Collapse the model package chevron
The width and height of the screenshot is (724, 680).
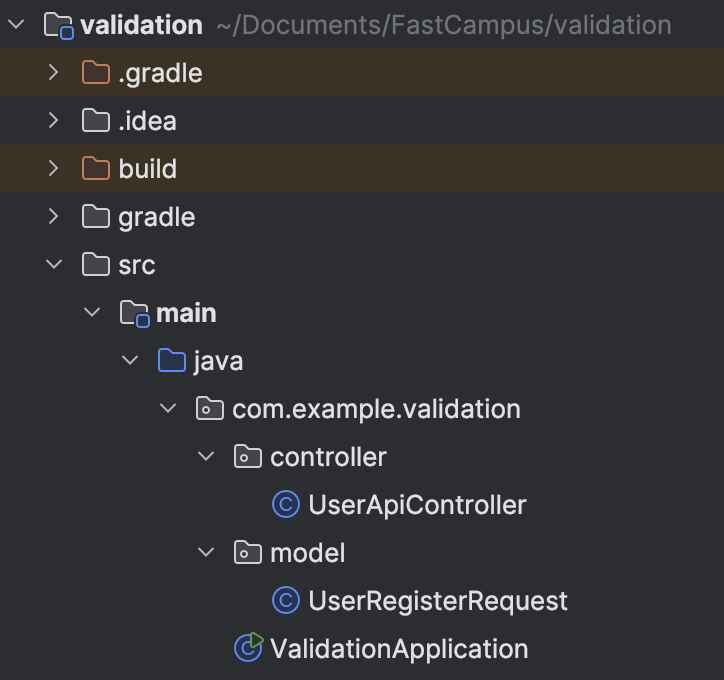(x=207, y=553)
